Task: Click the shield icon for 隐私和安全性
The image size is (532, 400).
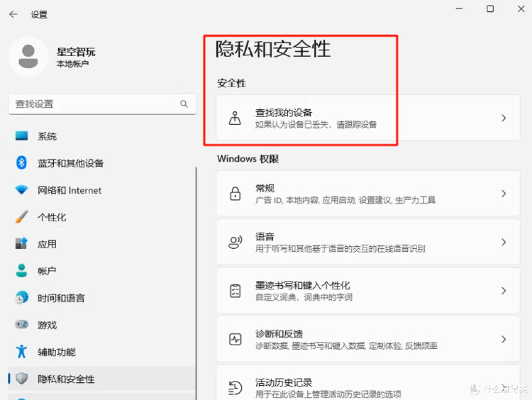Action: (21, 379)
